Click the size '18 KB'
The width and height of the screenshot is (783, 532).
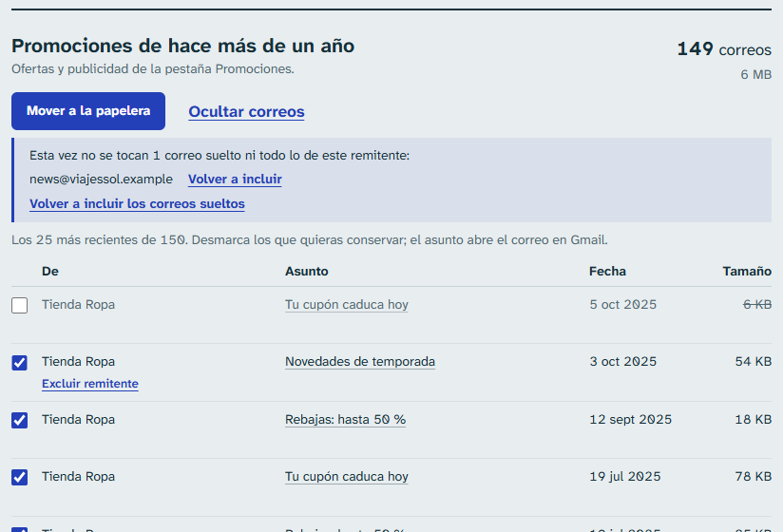[753, 419]
